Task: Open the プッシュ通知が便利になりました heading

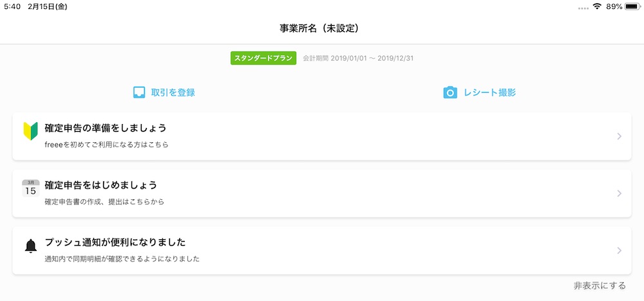Action: tap(115, 242)
